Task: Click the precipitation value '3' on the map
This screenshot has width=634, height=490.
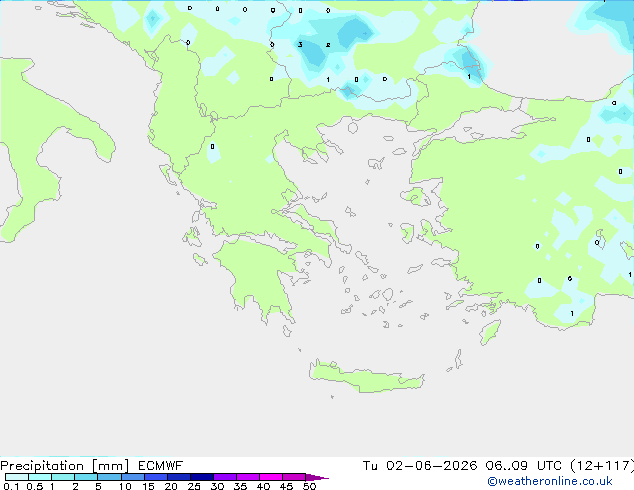Action: [x=300, y=44]
